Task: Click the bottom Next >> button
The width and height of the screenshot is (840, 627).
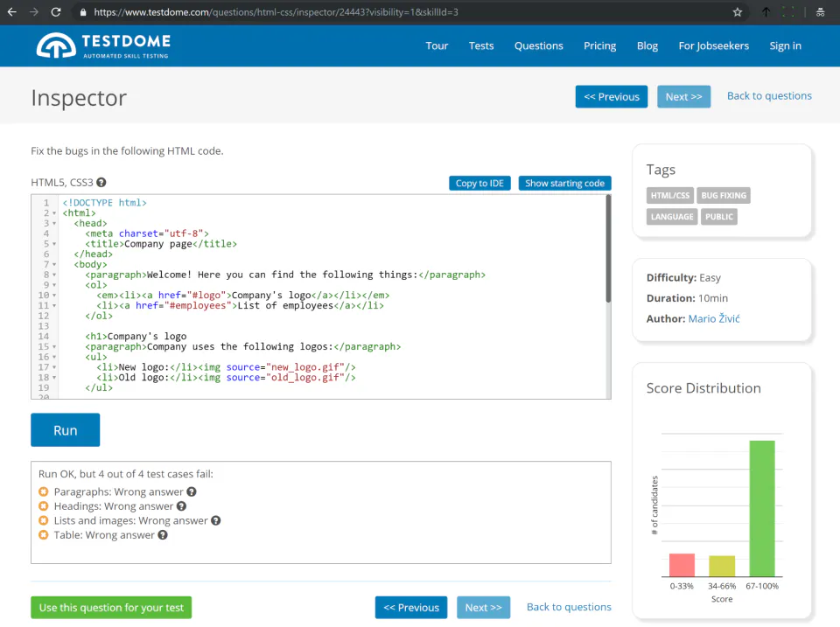Action: pyautogui.click(x=483, y=608)
